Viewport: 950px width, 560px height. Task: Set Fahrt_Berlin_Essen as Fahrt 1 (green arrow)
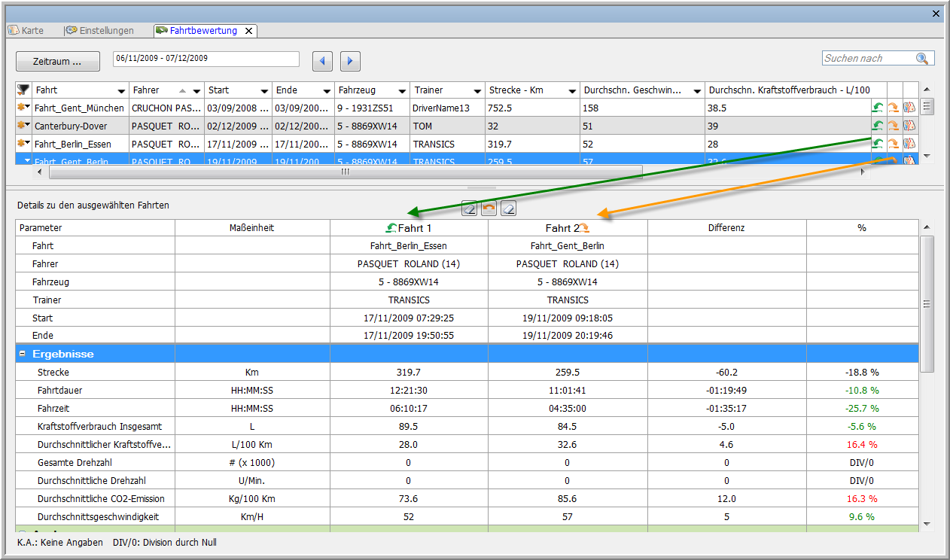878,144
